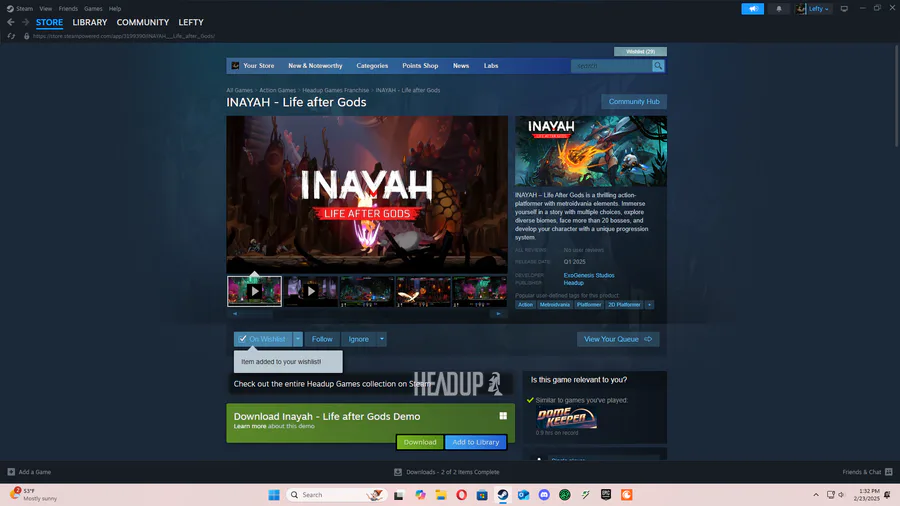Open the Help menu
The width and height of the screenshot is (900, 506).
pyautogui.click(x=115, y=9)
